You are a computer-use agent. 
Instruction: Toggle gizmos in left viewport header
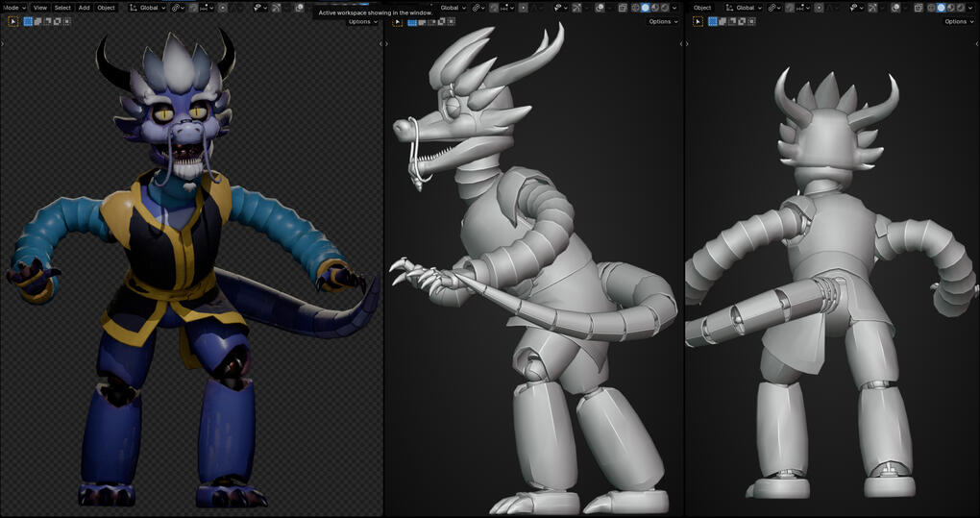277,8
